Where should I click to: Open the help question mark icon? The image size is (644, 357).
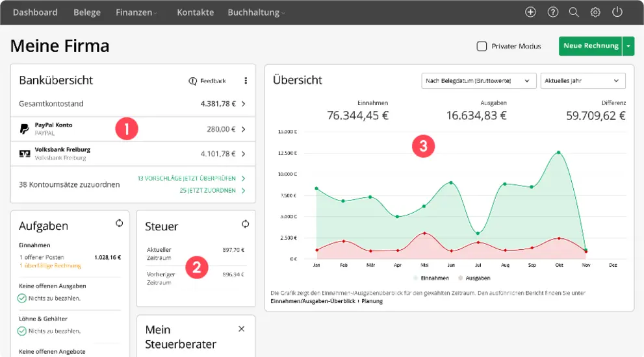click(x=553, y=12)
